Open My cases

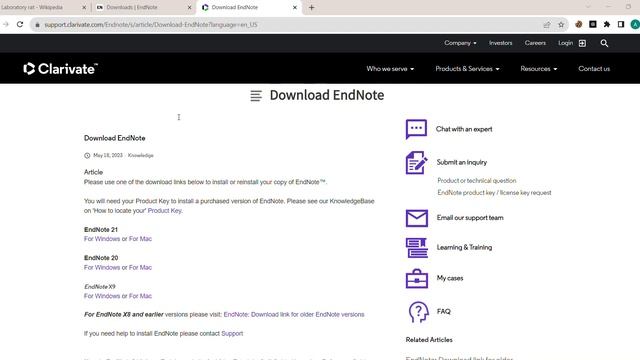point(450,278)
